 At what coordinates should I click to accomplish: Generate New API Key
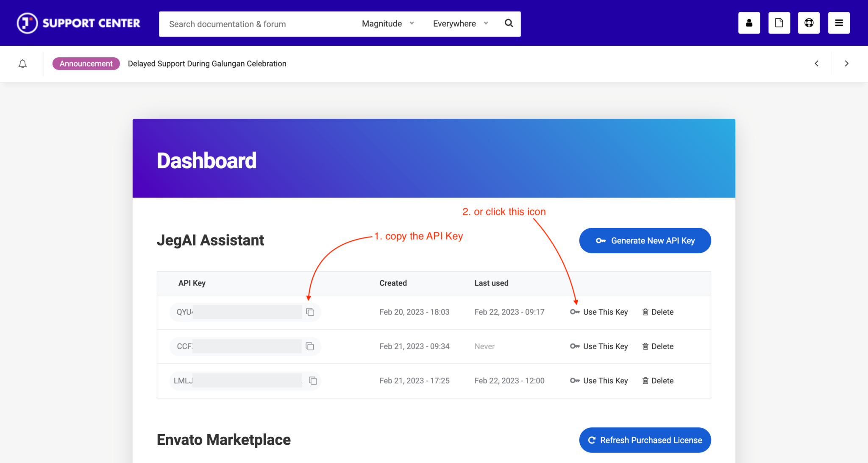pyautogui.click(x=645, y=240)
